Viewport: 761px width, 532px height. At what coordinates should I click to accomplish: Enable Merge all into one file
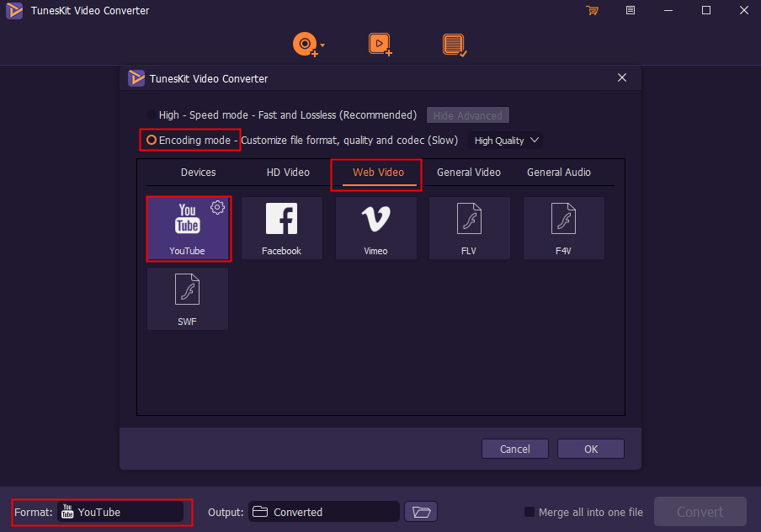coord(530,512)
